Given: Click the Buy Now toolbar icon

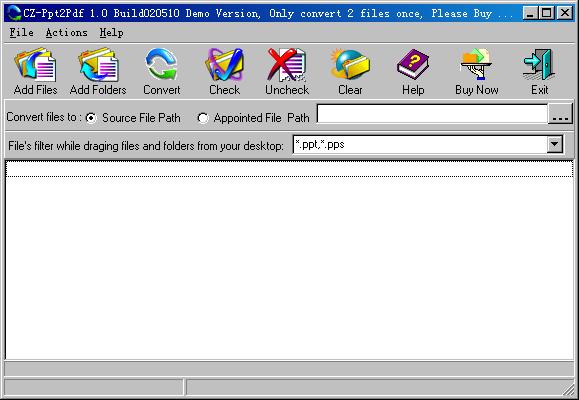Looking at the screenshot, I should (476, 65).
